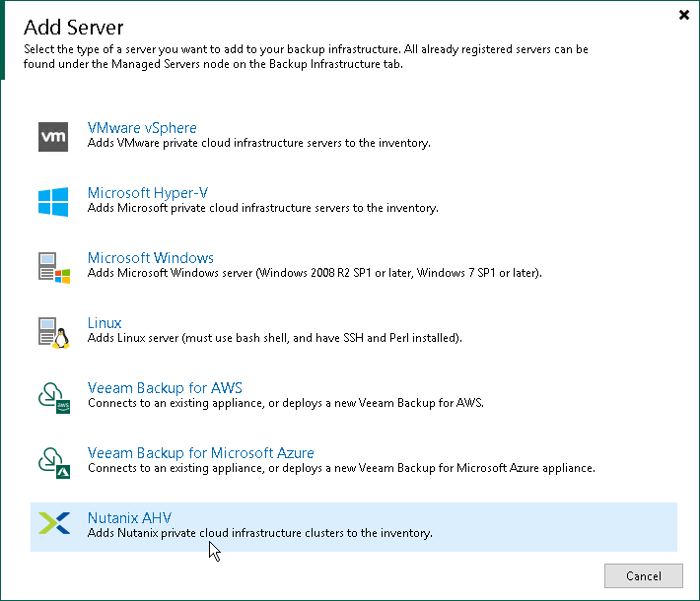Click description 'Adds Nutanix private cloud infrastructure clusters'

click(x=216, y=533)
